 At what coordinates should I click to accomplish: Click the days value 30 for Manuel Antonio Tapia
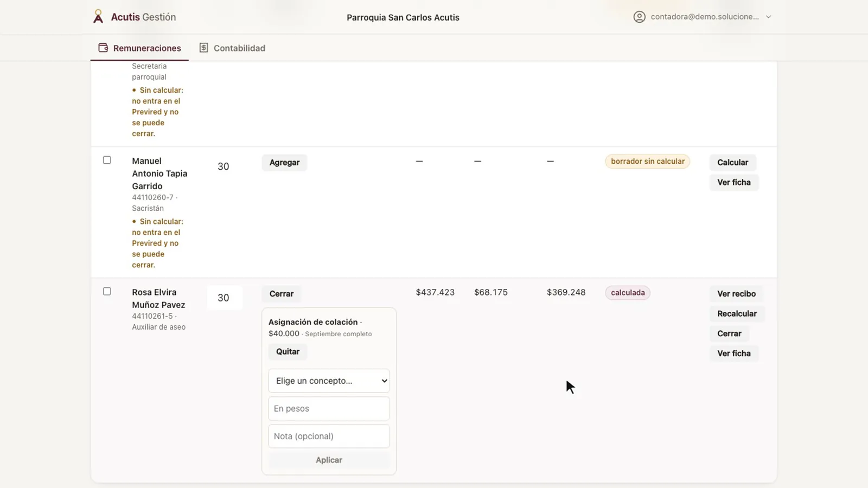point(224,166)
